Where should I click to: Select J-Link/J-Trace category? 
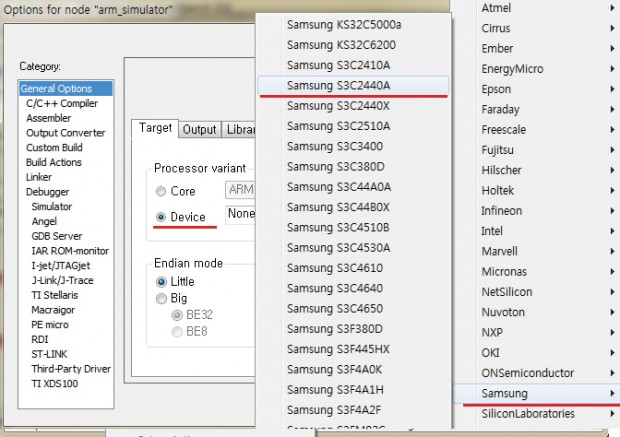point(62,280)
